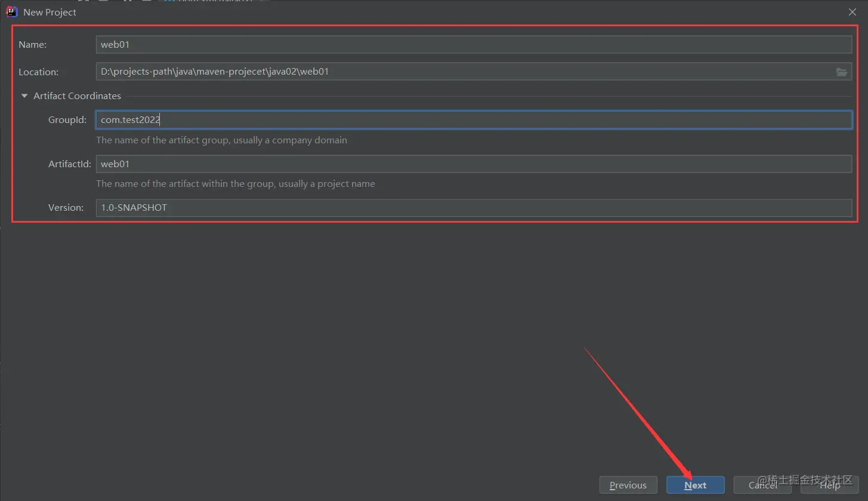Open Help for the dialog
This screenshot has height=501, width=868.
point(830,485)
